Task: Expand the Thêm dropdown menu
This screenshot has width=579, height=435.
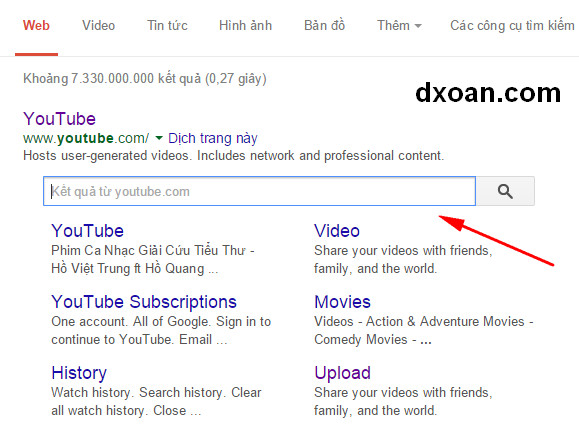Action: (399, 25)
